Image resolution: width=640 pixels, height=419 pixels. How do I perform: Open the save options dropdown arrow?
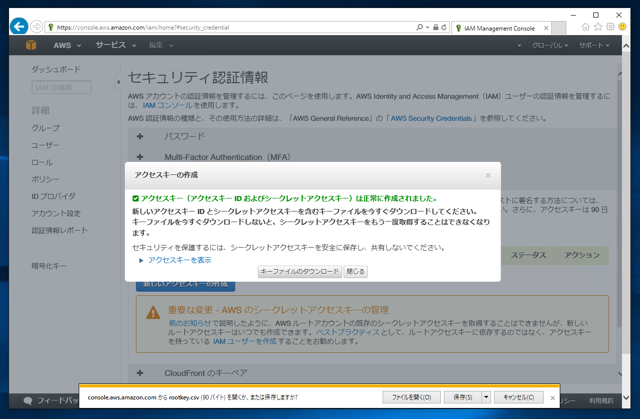486,397
